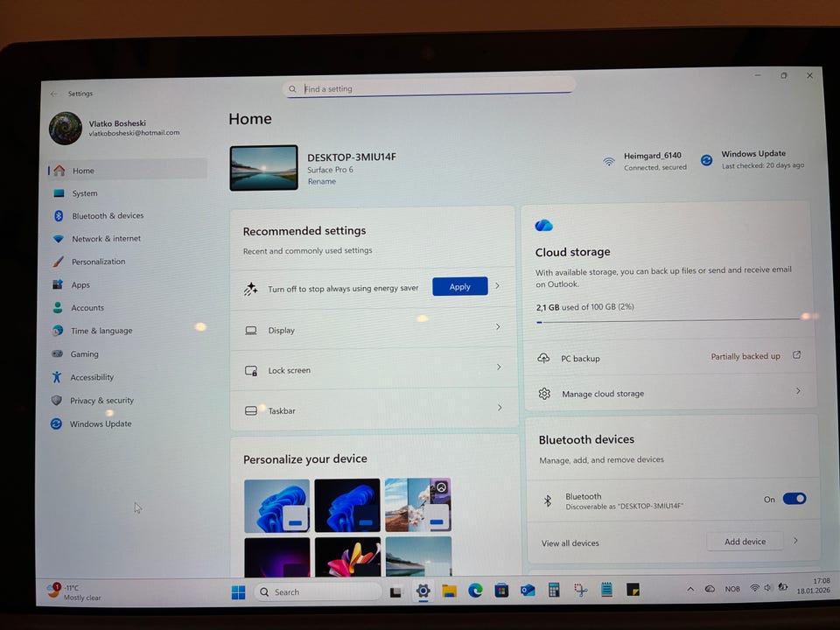840x630 pixels.
Task: Launch Microsoft Edge from the taskbar
Action: tap(475, 591)
